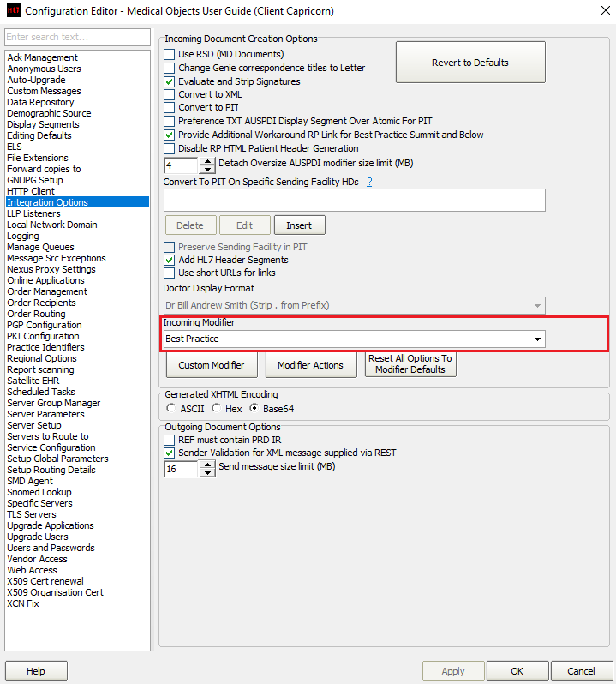
Task: Click the Revert to Defaults button
Action: pyautogui.click(x=470, y=63)
